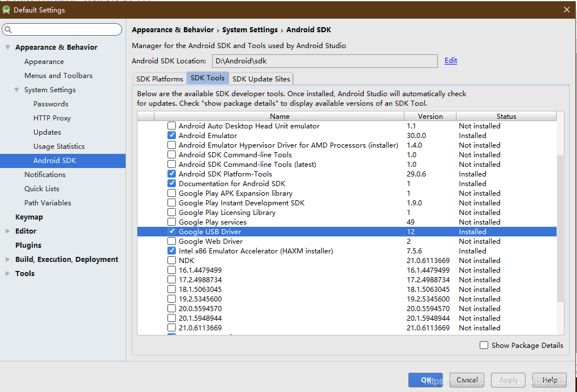Screen dimensions: 577x392
Task: Check Google Play services checkbox
Action: tap(171, 222)
